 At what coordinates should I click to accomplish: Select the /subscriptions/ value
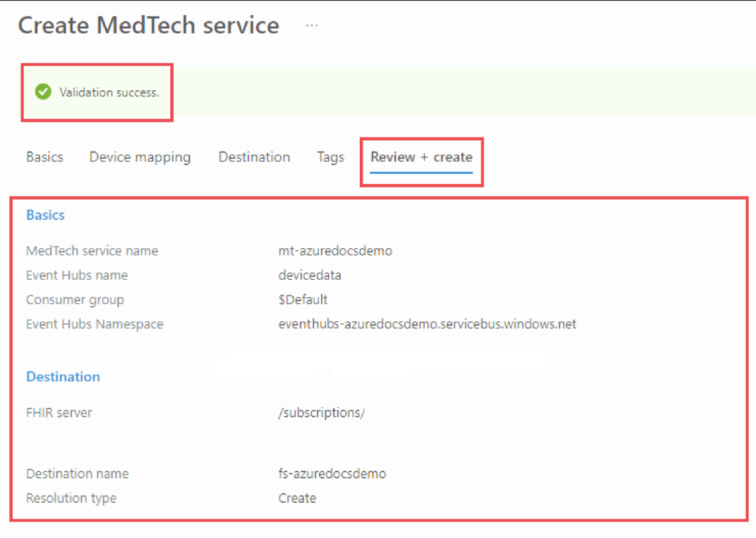pyautogui.click(x=322, y=413)
